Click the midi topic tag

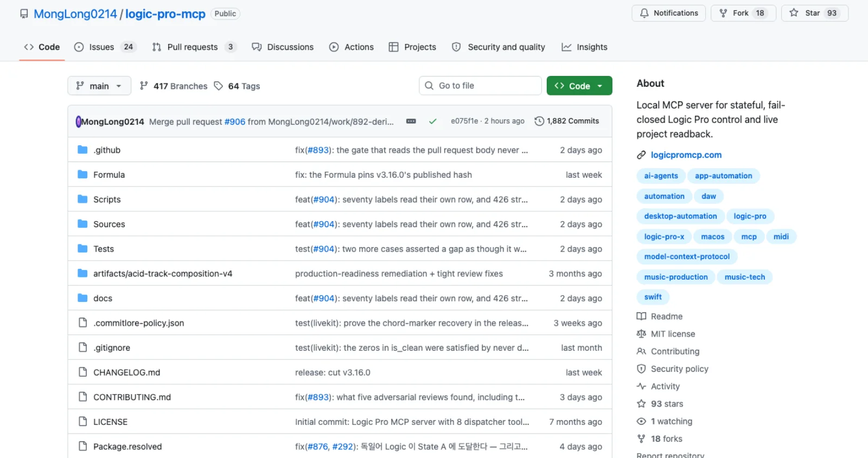781,236
